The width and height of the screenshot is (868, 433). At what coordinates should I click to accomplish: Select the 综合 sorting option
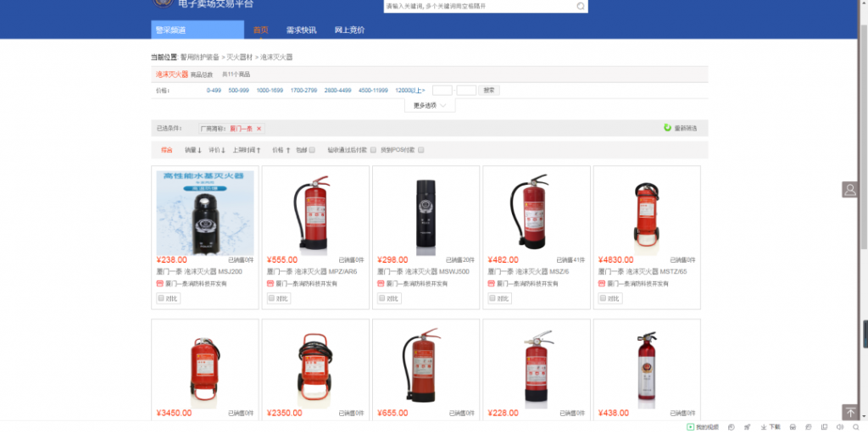point(167,150)
